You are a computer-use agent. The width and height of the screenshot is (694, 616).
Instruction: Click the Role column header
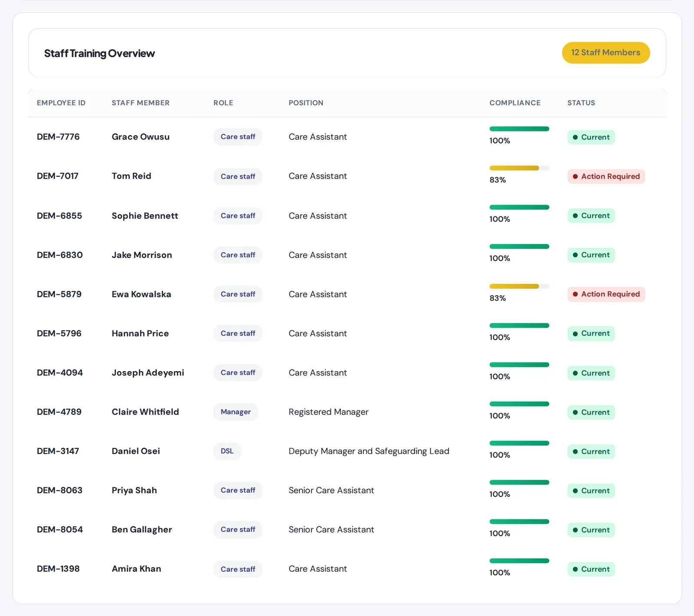tap(223, 103)
